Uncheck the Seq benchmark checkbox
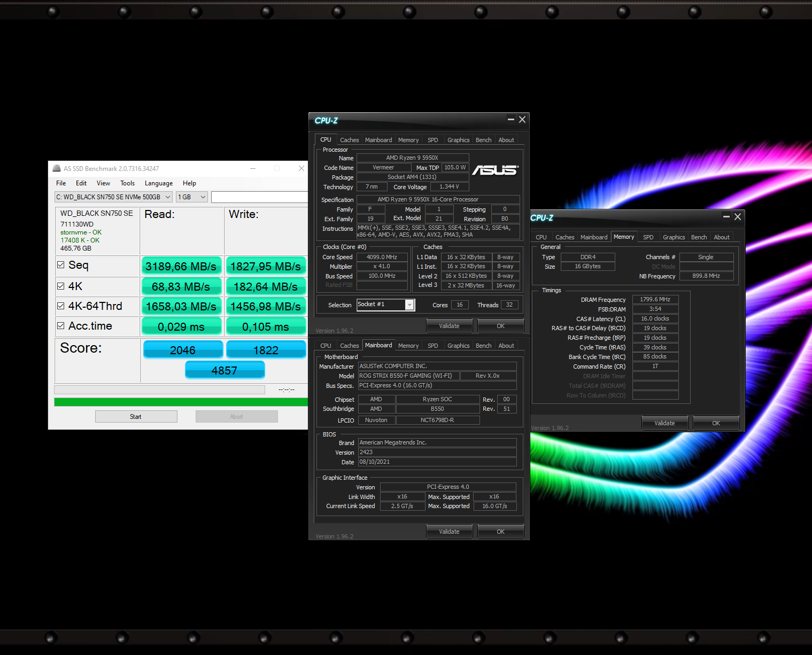812x655 pixels. [61, 265]
